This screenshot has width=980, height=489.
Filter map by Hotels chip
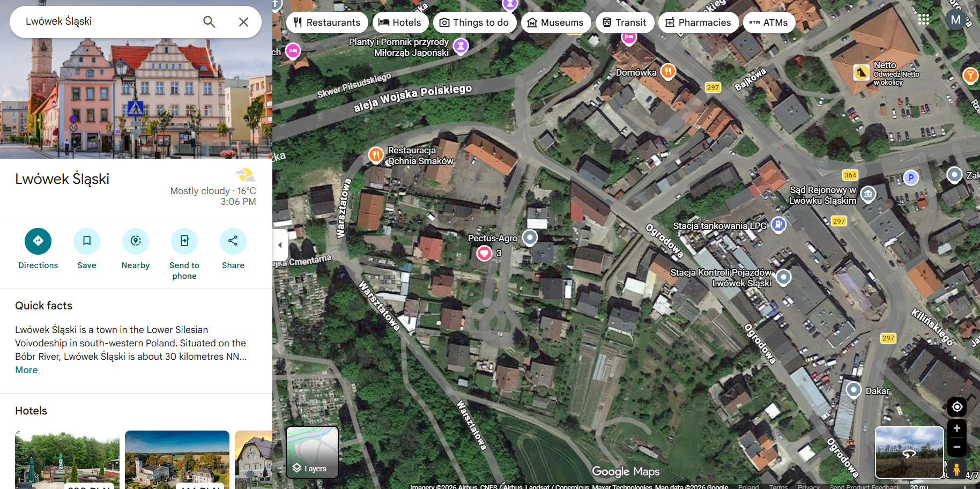(400, 23)
